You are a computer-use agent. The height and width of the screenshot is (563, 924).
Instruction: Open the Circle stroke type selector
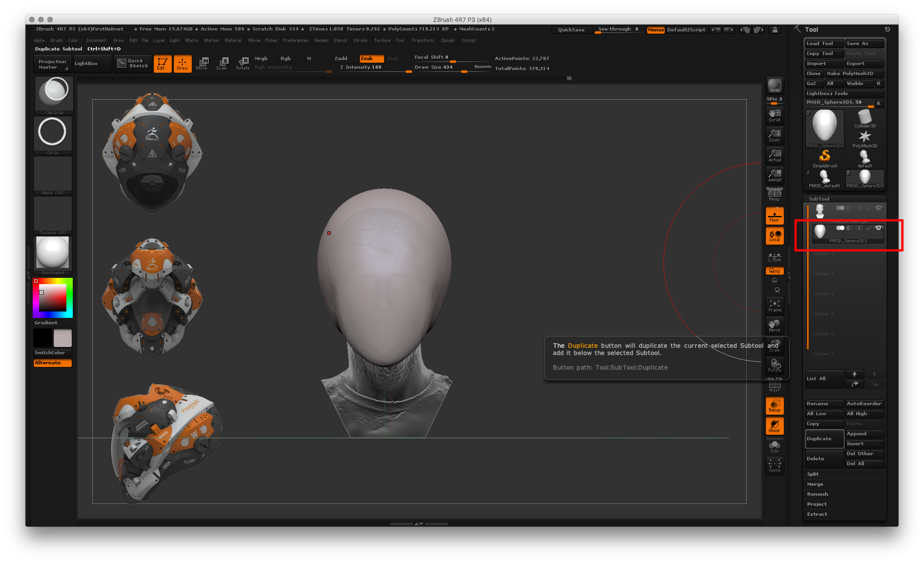53,135
